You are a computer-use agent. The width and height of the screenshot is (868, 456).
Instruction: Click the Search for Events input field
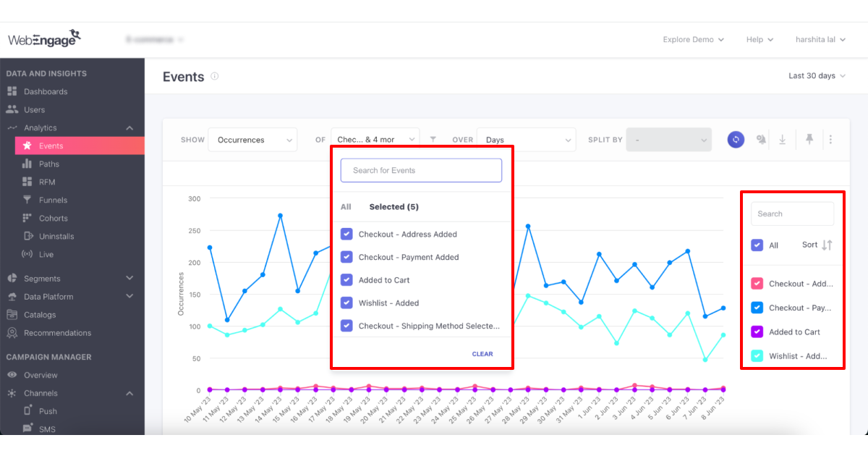[x=421, y=171]
